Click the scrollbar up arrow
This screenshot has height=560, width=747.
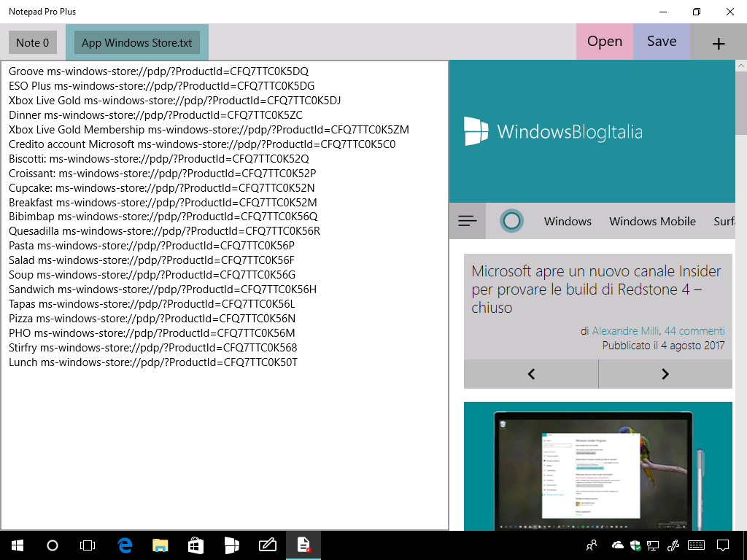pos(741,66)
